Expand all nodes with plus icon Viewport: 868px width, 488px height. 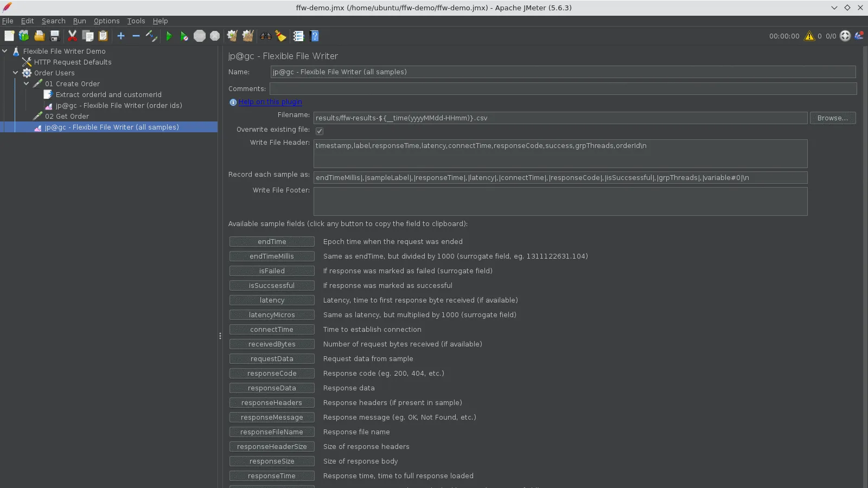click(121, 36)
